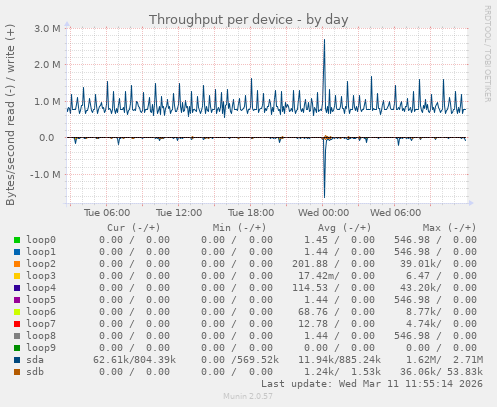Click the sdb brown color swatch
Viewport: 497px width, 407px height.
click(17, 372)
